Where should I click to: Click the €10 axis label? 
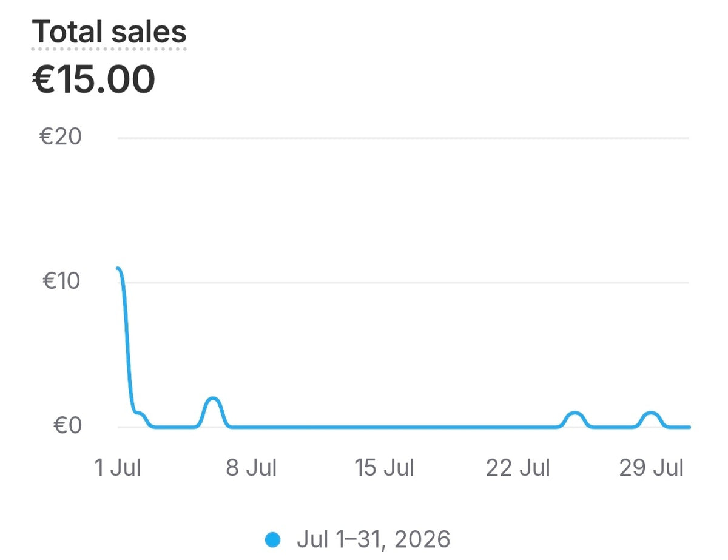click(x=62, y=282)
